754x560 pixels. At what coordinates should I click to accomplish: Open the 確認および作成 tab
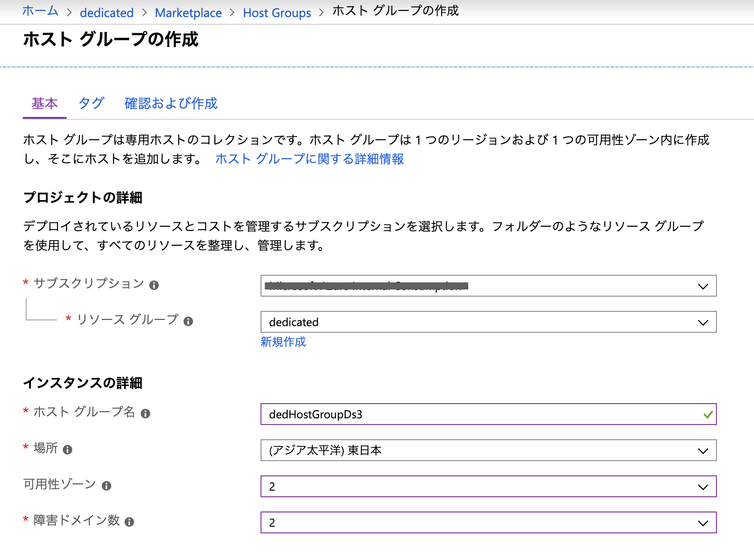[x=171, y=103]
